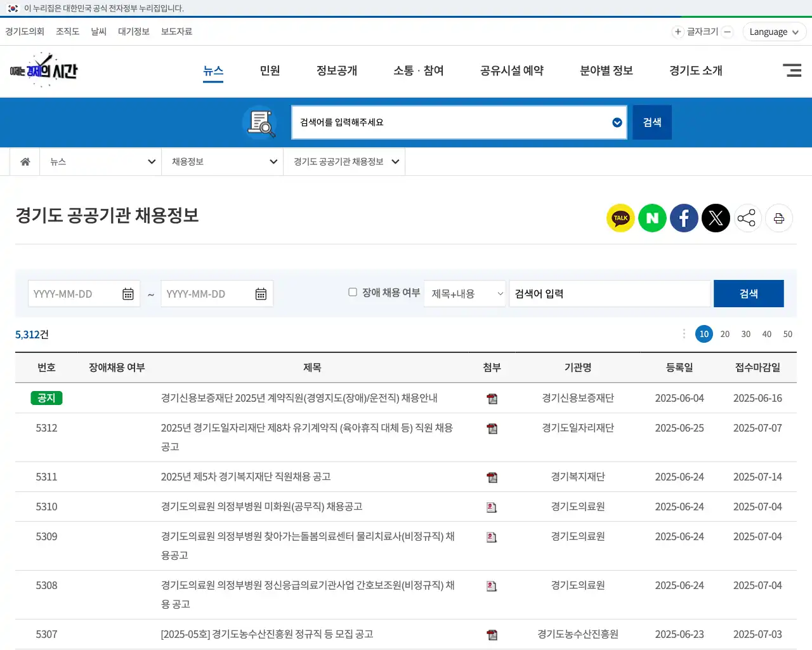
Task: Open the 제목+내용 search type select
Action: coord(465,294)
